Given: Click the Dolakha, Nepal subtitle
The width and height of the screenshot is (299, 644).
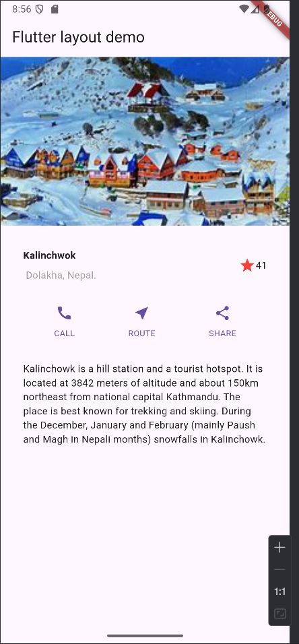Looking at the screenshot, I should (61, 276).
